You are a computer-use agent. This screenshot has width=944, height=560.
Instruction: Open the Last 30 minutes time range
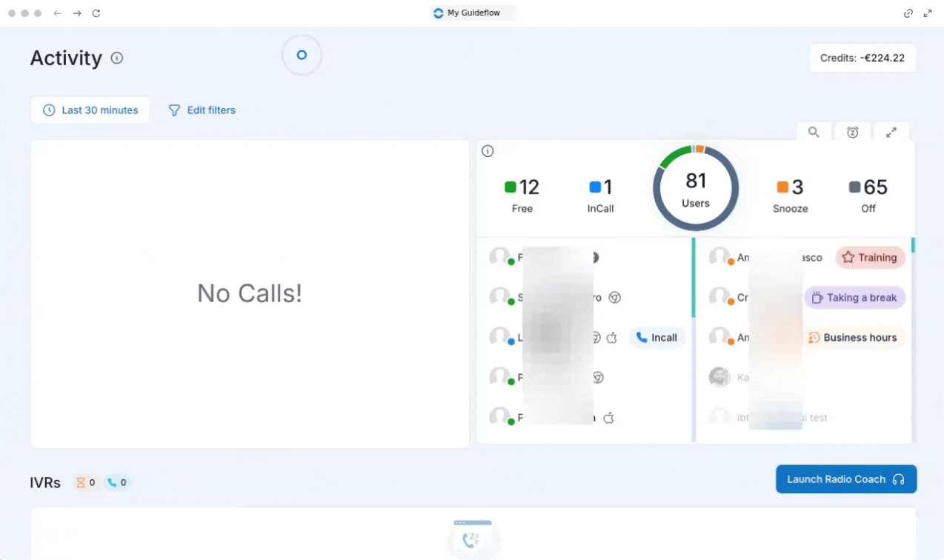(x=90, y=110)
